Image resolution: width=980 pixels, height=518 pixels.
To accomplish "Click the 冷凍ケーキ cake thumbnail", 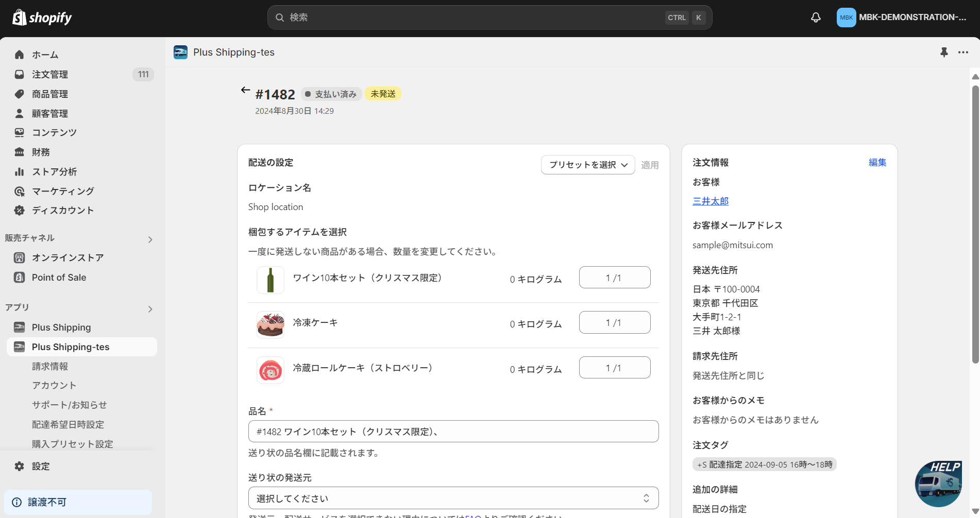I will point(271,325).
